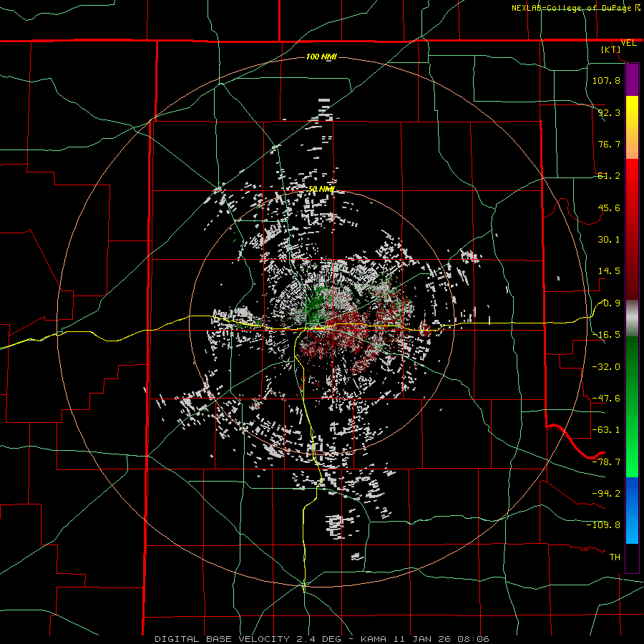This screenshot has height=644, width=644.
Task: Select the -109.8 scale value
Action: click(603, 525)
